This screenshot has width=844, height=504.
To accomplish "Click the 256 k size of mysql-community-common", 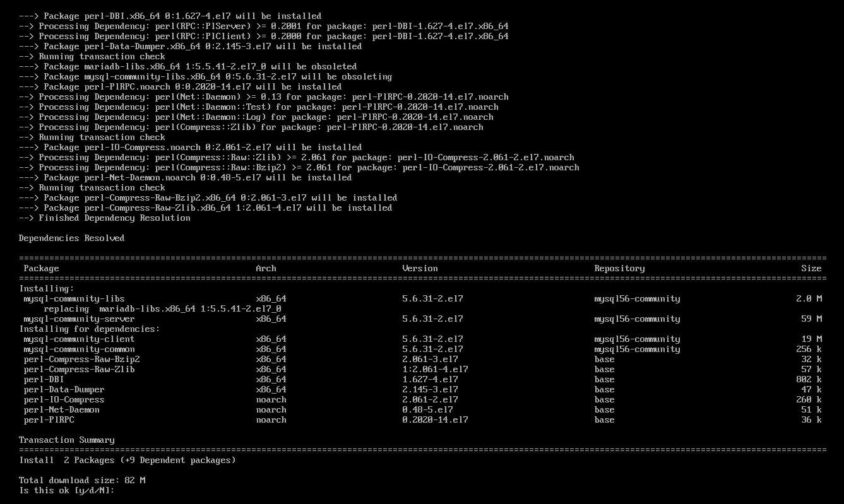I will coord(809,349).
